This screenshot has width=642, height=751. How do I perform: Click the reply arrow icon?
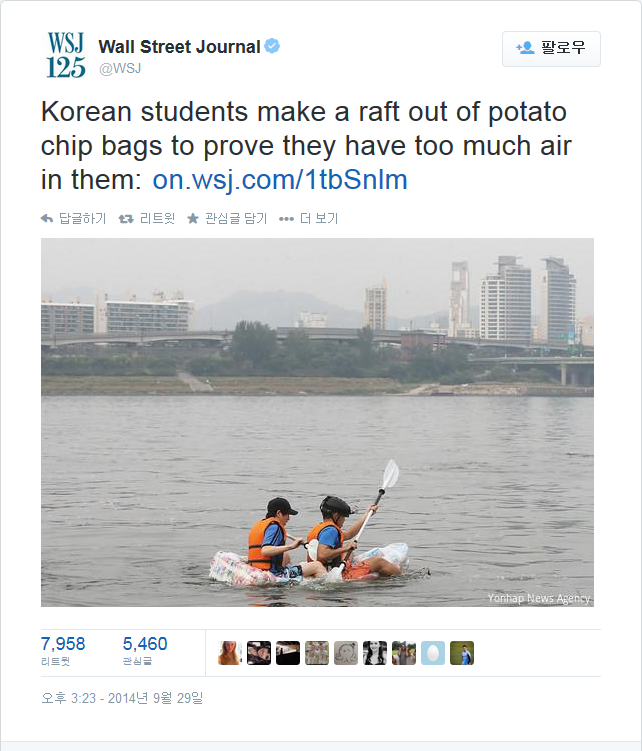47,218
